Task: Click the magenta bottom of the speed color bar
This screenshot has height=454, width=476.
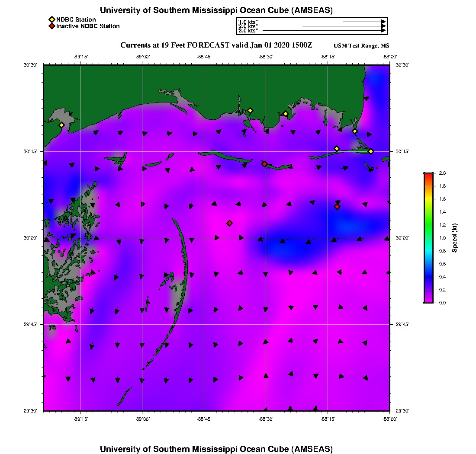Action: coord(428,300)
